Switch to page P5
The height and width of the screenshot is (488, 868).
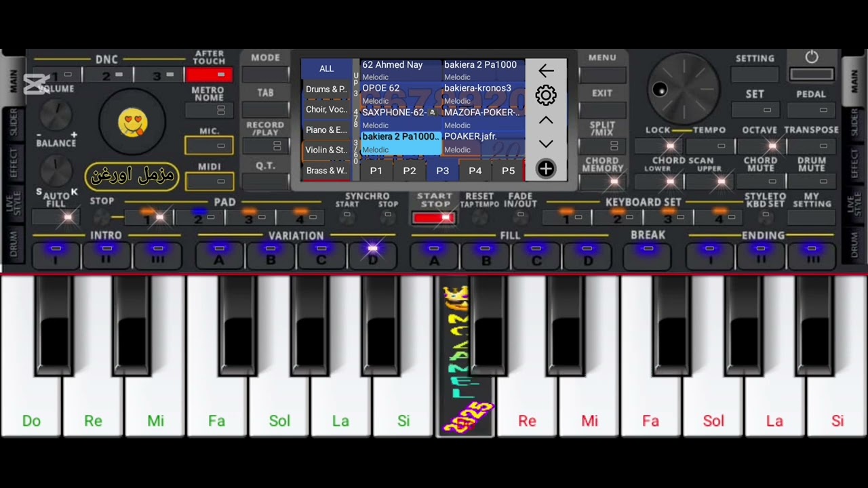click(508, 171)
